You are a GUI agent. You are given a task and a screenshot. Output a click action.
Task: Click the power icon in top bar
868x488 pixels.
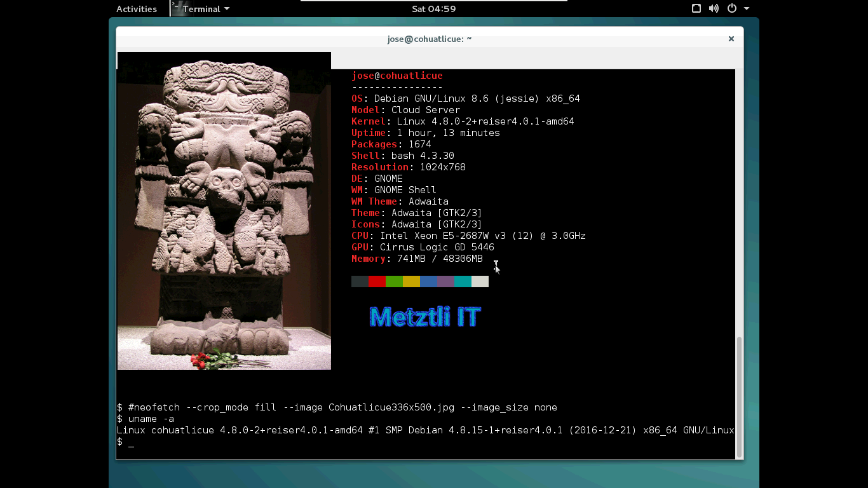pos(731,9)
